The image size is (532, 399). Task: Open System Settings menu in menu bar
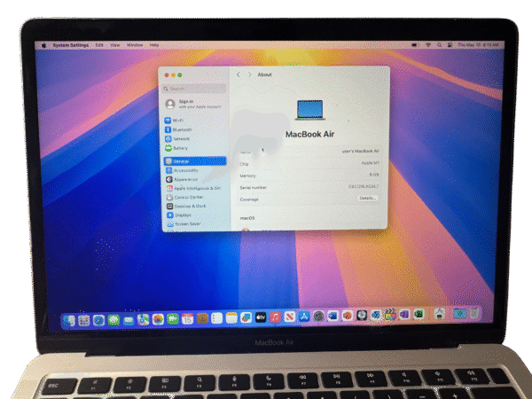click(x=71, y=45)
